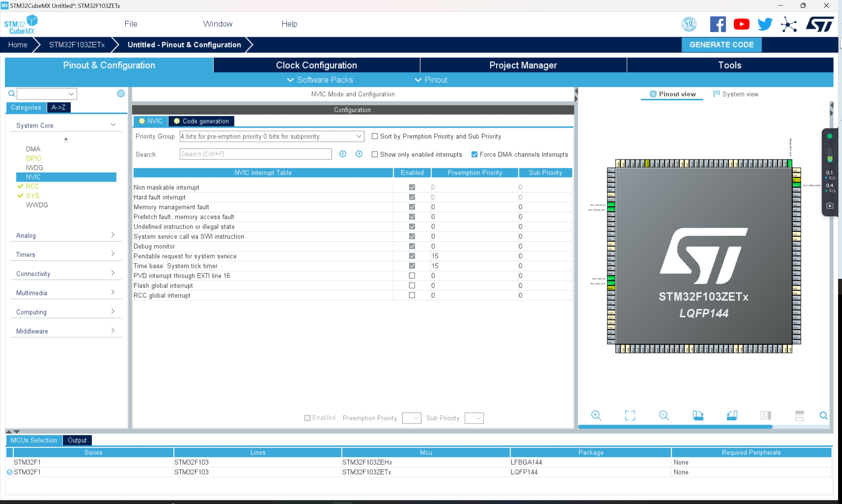Screen dimensions: 842x504
Task: Open the Priority Group dropdown
Action: pos(271,136)
